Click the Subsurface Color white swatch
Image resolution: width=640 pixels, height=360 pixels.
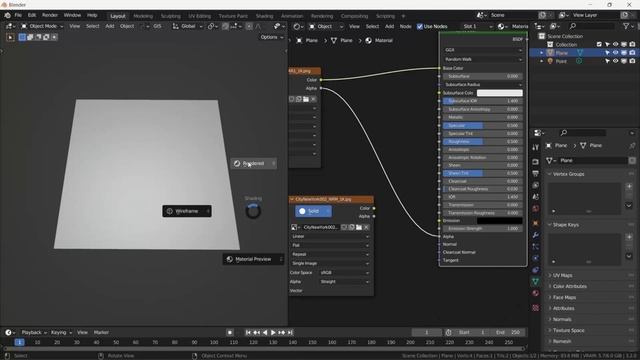click(x=500, y=93)
